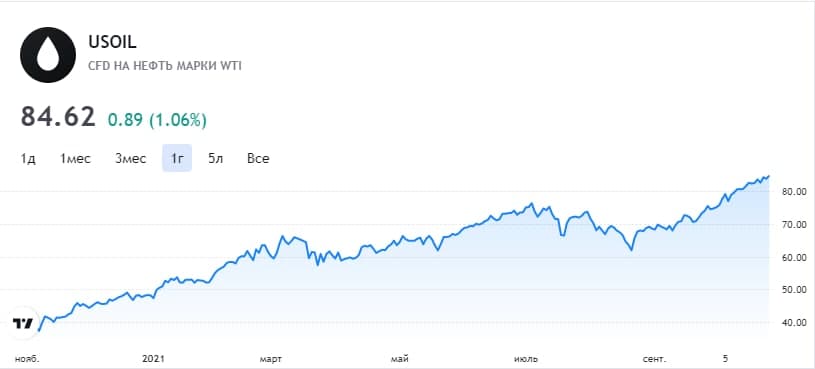Click the 80.00 price axis label

793,192
